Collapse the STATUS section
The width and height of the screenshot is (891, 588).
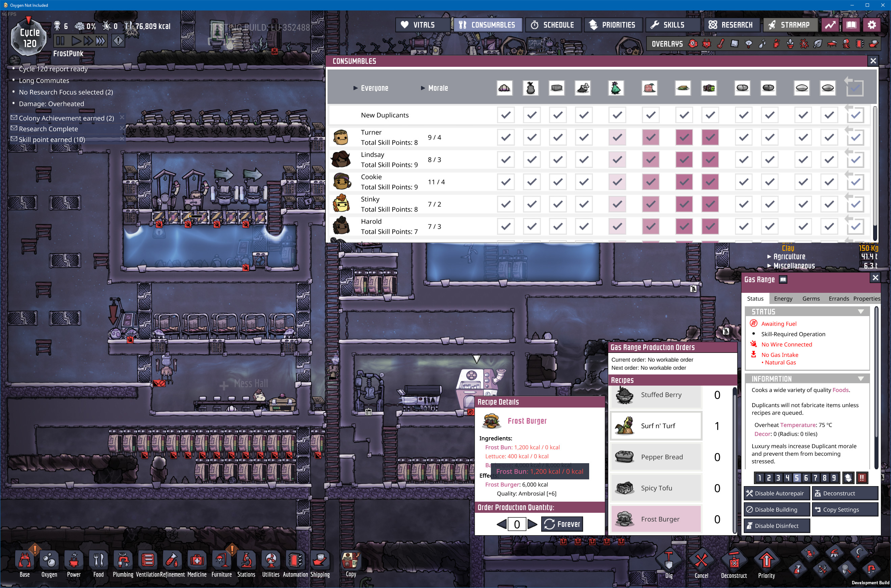(x=861, y=312)
